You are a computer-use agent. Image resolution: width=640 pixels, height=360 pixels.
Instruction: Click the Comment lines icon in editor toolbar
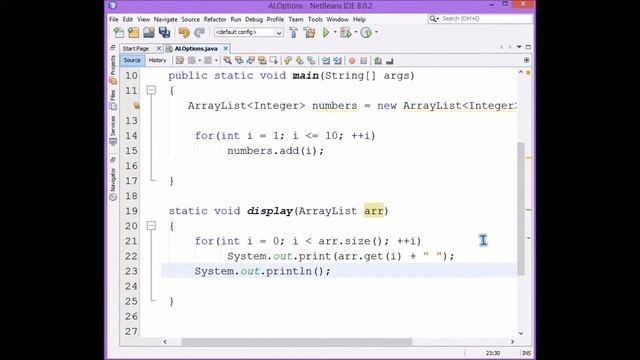point(378,60)
